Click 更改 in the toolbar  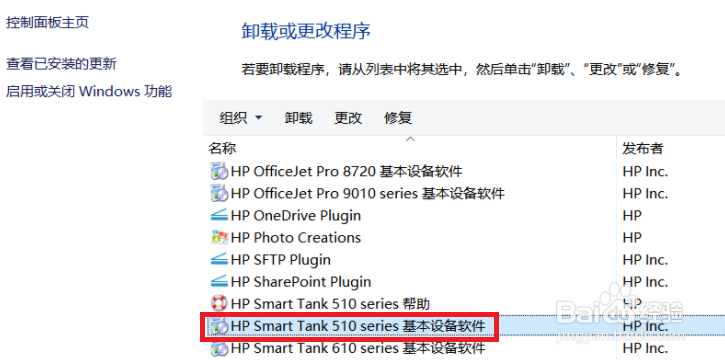[x=348, y=118]
